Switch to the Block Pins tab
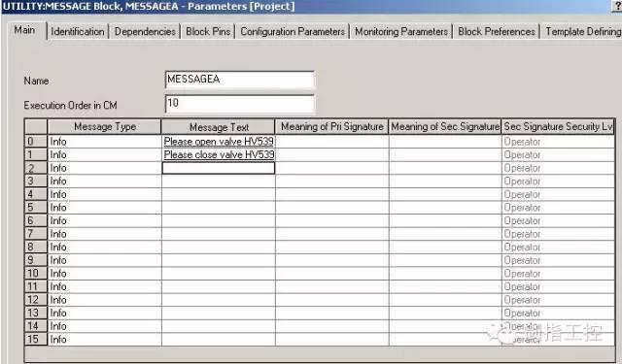Screen dimensions: 622x364 (208, 32)
